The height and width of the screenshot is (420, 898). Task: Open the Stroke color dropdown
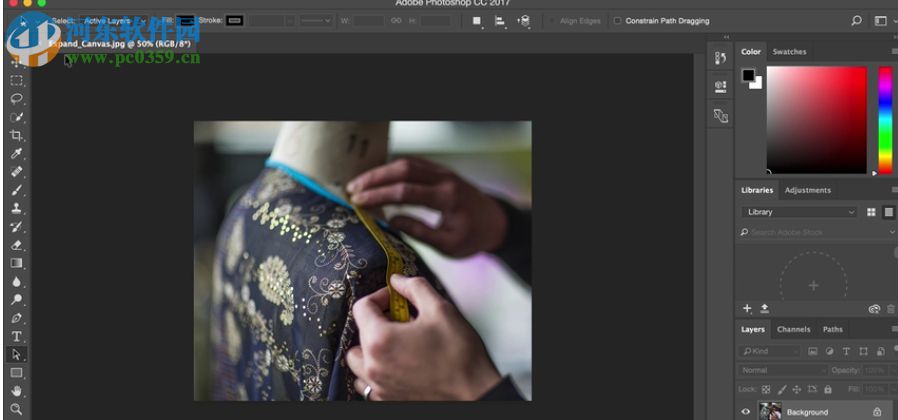tap(235, 21)
